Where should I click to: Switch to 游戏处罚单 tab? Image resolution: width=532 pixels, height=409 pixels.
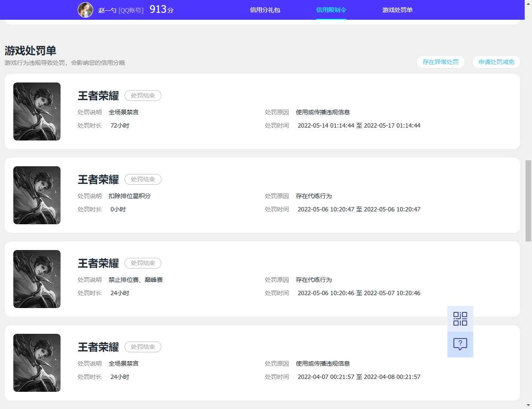coord(397,10)
